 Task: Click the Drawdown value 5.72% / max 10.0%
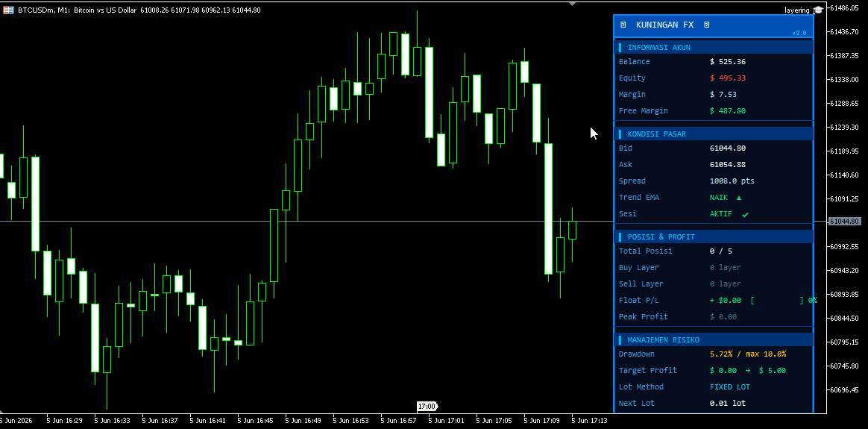pyautogui.click(x=748, y=354)
